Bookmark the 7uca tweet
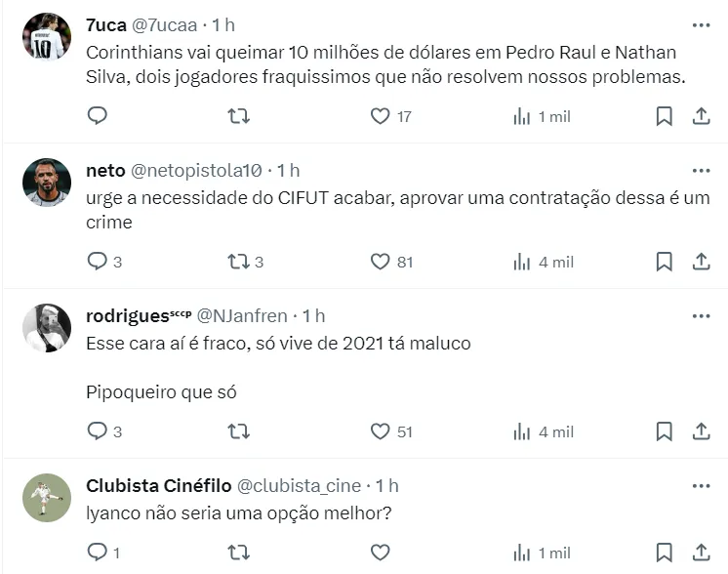728x574 pixels. pyautogui.click(x=664, y=116)
